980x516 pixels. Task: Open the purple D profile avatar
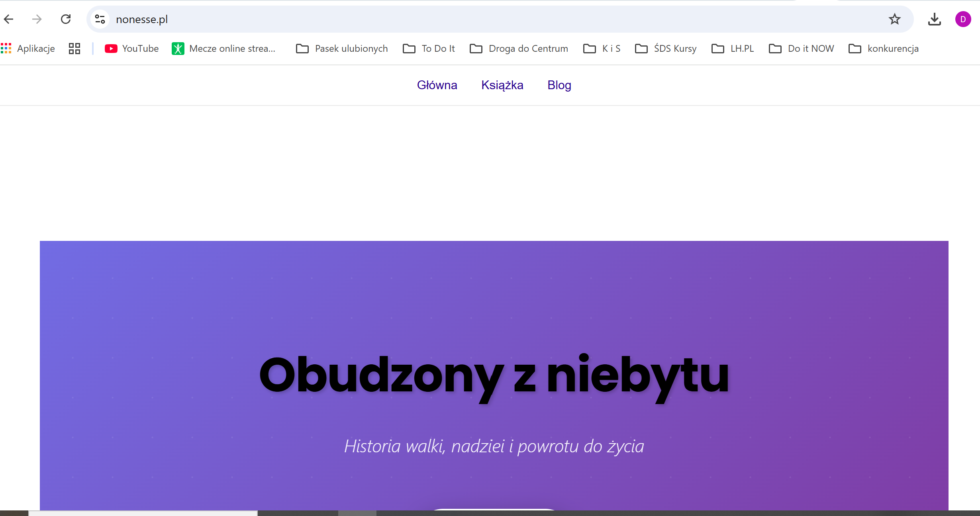click(963, 19)
